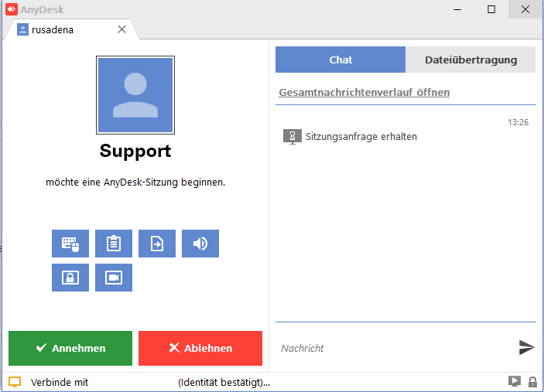Viewport: 544px width, 392px height.
Task: Open Gesamtnachrichtenverlauf öffnen link
Action: pos(364,93)
